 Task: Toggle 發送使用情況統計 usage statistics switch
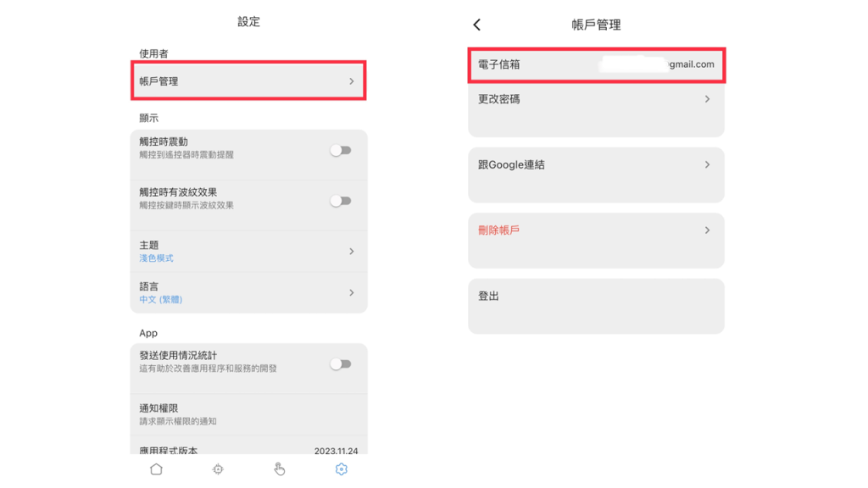[x=341, y=364]
